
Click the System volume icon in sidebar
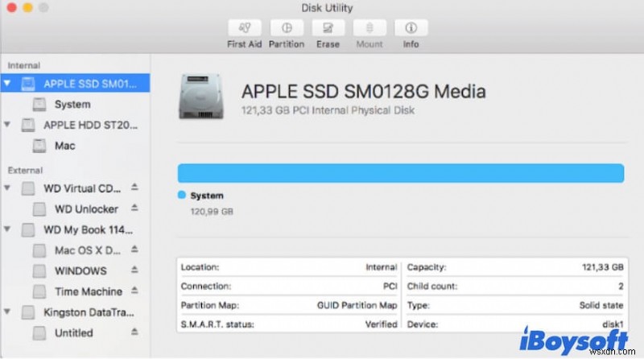[x=39, y=105]
